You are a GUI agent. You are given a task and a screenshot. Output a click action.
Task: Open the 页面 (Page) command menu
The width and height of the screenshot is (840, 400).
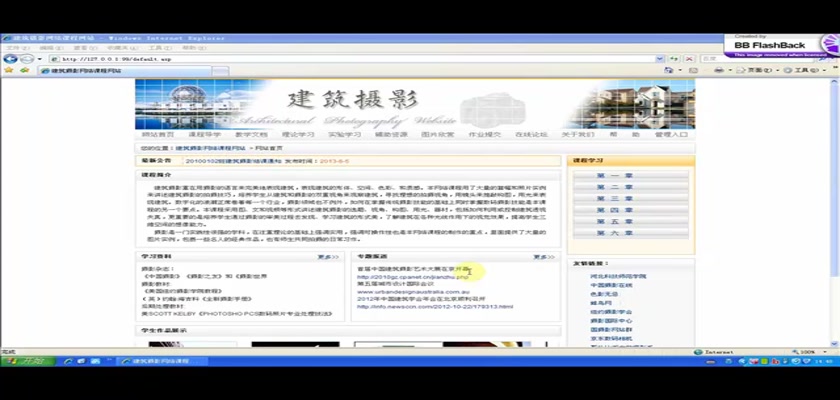pyautogui.click(x=756, y=70)
